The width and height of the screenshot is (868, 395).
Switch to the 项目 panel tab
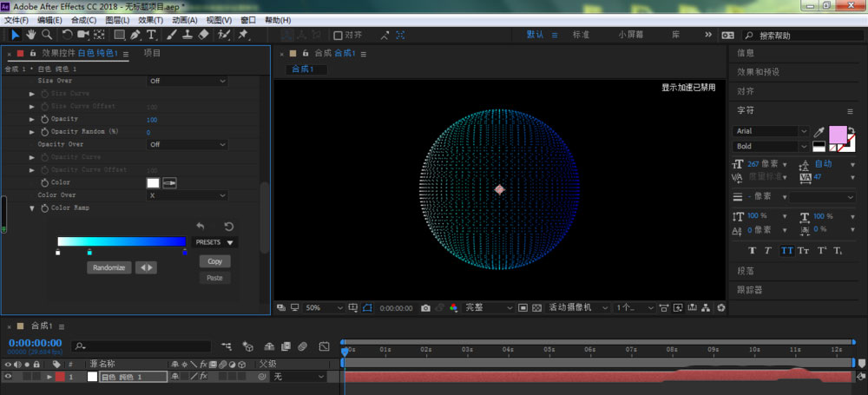(x=152, y=54)
